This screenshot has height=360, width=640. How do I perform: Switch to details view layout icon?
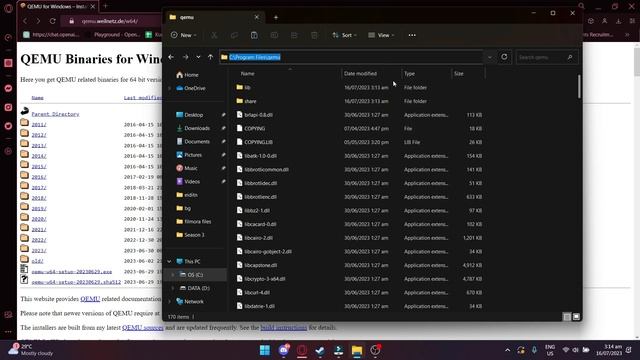[567, 317]
